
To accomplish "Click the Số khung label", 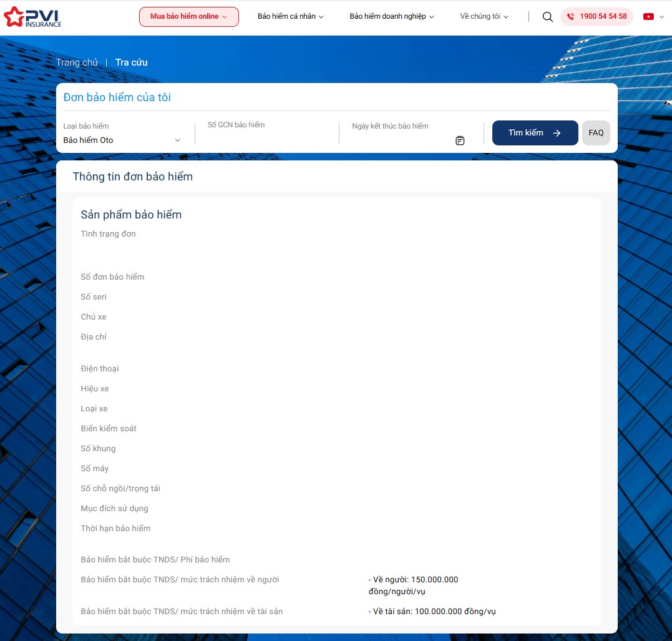I will (x=98, y=449).
